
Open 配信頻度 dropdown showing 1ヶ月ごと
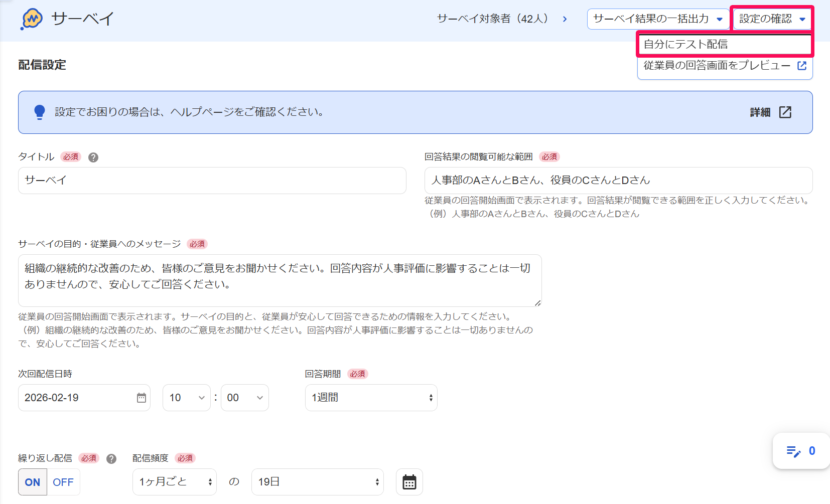pyautogui.click(x=175, y=482)
